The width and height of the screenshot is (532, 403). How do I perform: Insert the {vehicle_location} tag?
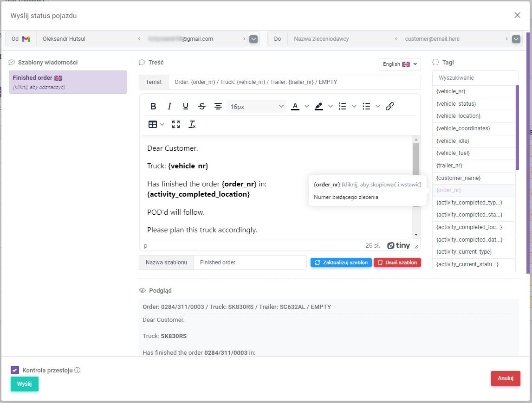coord(474,116)
